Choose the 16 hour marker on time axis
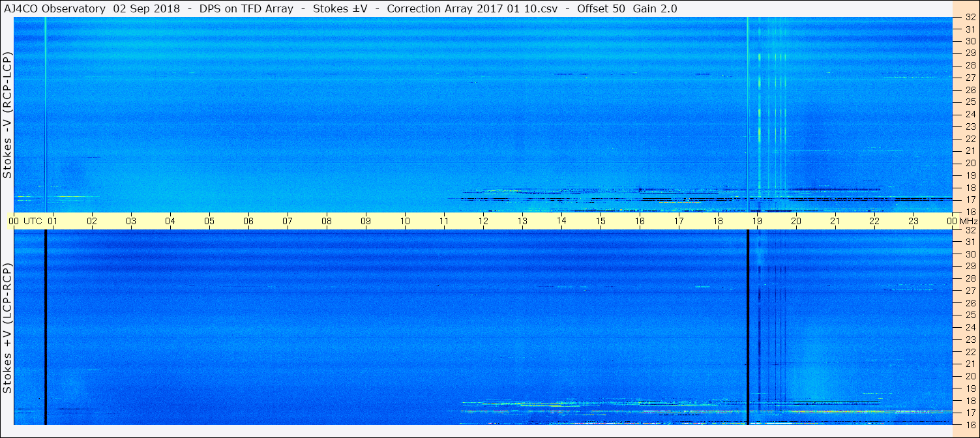This screenshot has height=438, width=980. (x=640, y=222)
